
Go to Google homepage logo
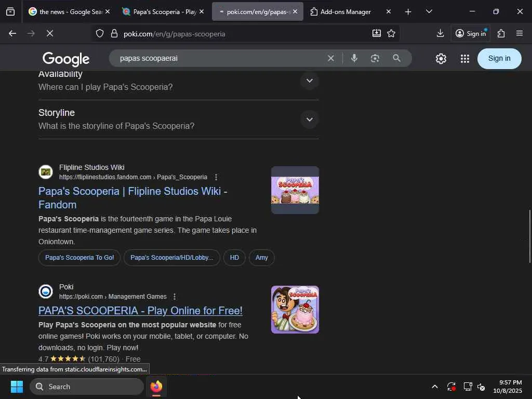pos(66,59)
